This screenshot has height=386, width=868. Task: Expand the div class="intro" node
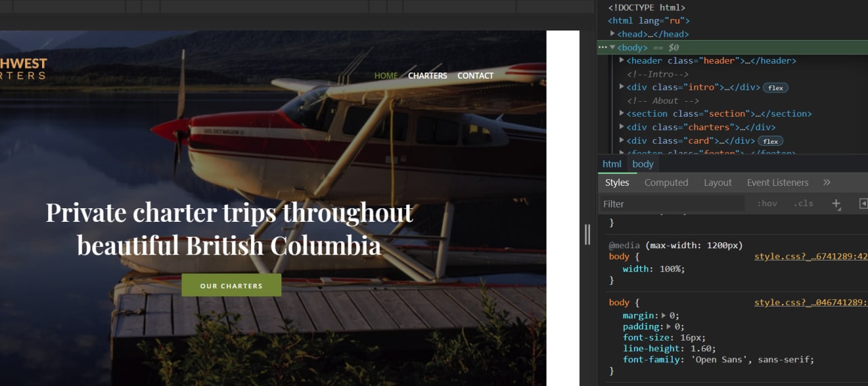(621, 87)
